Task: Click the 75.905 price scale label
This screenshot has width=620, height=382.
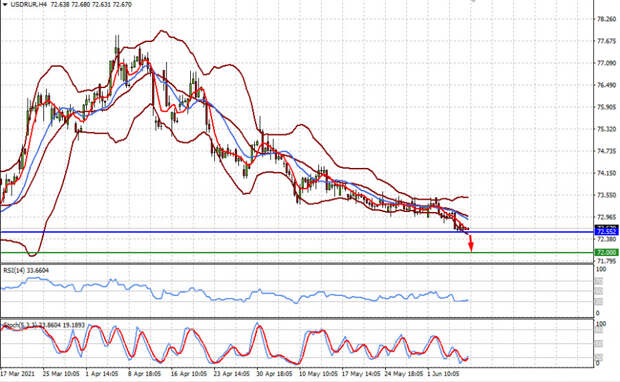Action: pos(606,107)
